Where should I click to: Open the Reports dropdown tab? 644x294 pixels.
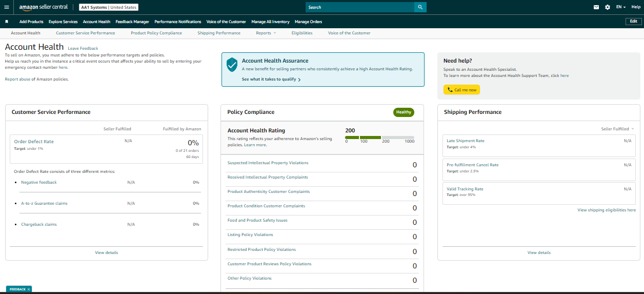click(266, 33)
